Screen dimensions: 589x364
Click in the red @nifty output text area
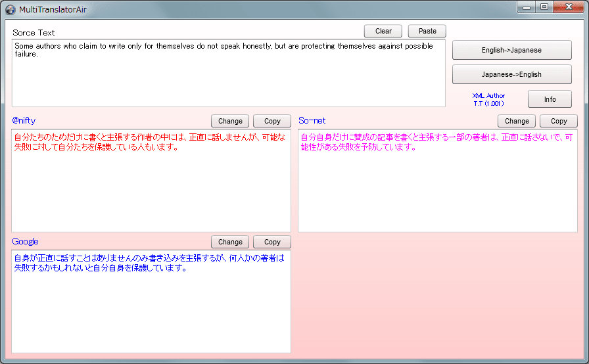coord(151,184)
